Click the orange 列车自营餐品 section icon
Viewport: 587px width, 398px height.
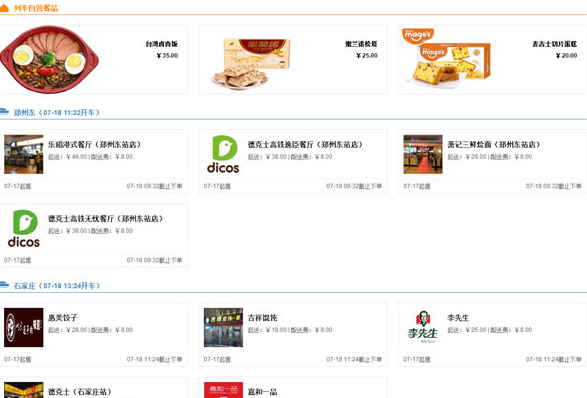tap(4, 8)
